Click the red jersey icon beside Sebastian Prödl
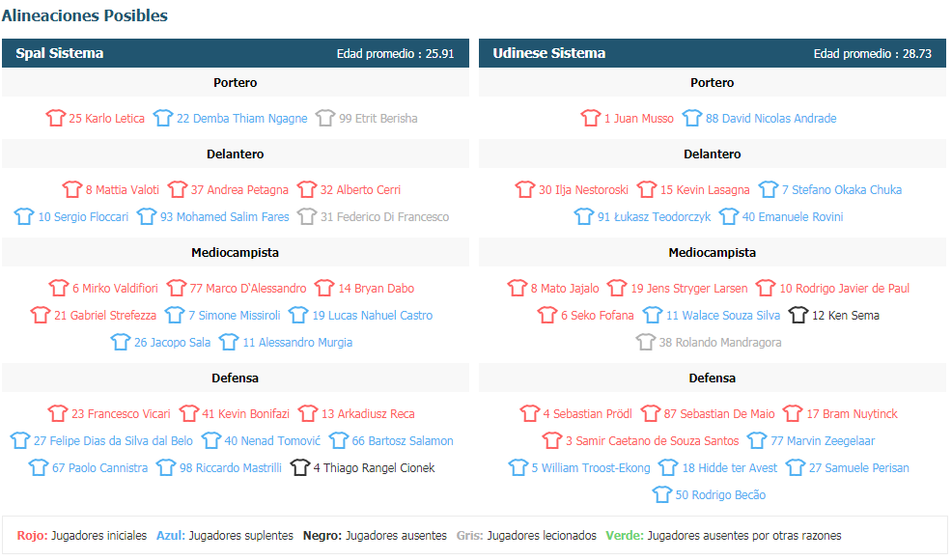 pos(529,413)
